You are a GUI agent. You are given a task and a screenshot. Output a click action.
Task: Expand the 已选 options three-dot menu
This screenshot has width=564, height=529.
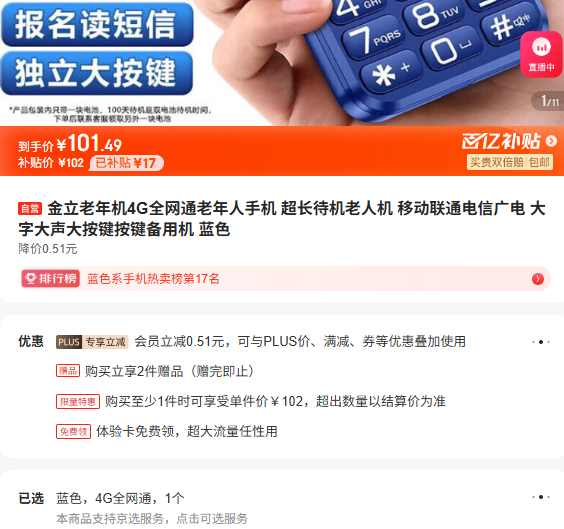click(x=541, y=497)
